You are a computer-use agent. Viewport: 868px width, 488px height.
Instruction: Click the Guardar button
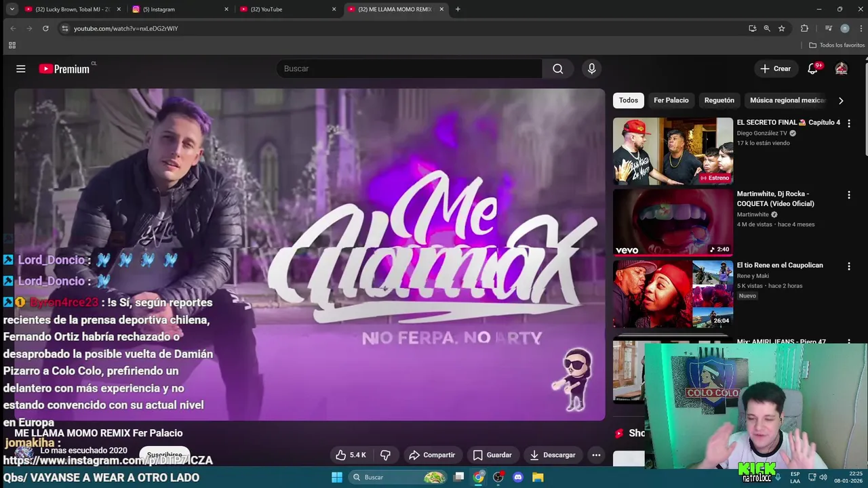[x=492, y=455]
